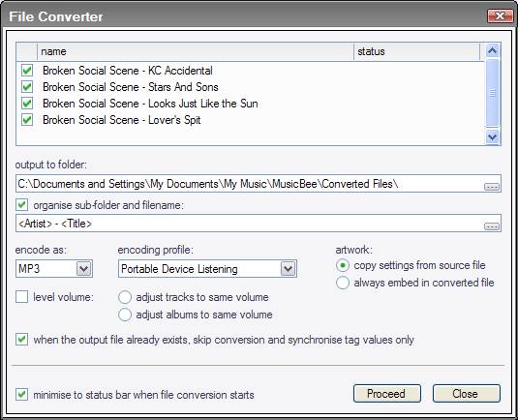Image resolution: width=518 pixels, height=420 pixels.
Task: Uncheck the Looks Just Like the Sun track
Action: (27, 104)
